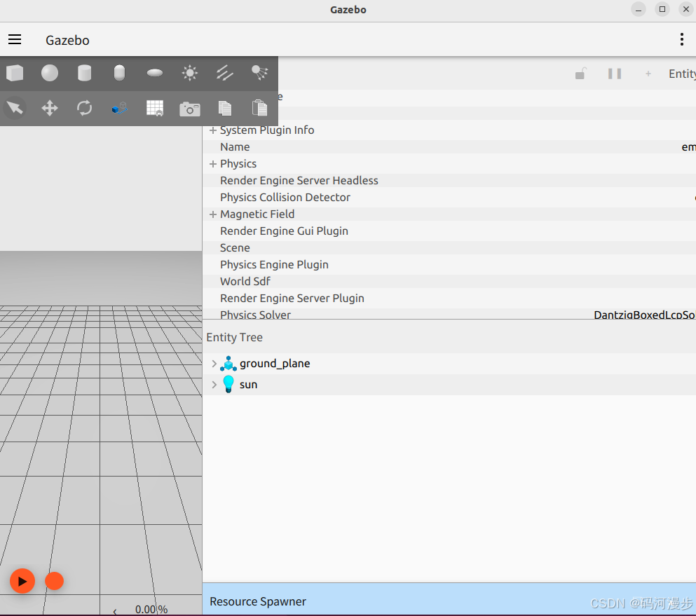The width and height of the screenshot is (696, 616).
Task: Click the real-time factor percentage
Action: (151, 610)
